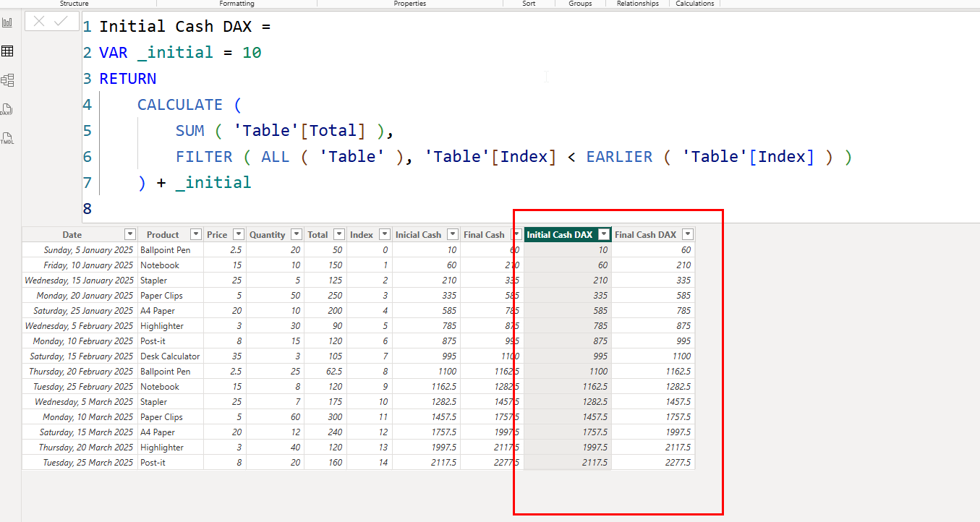
Task: Click the Desk Calculator product cell
Action: (170, 356)
